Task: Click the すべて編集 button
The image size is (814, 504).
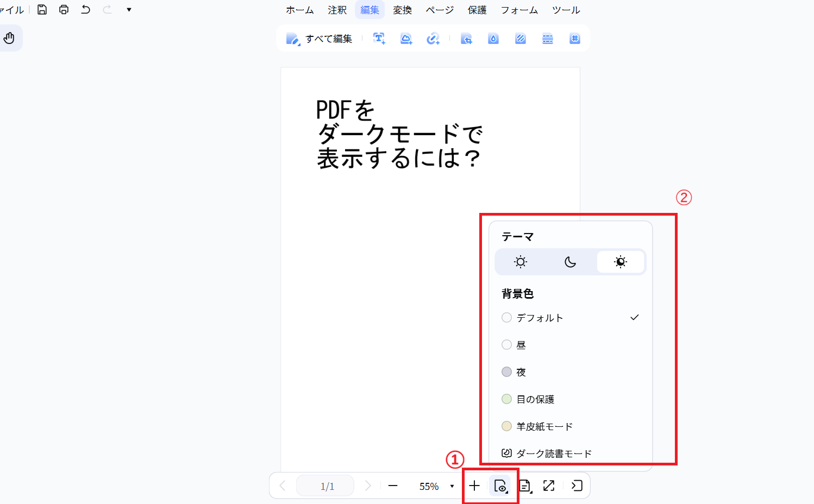Action: coord(320,38)
